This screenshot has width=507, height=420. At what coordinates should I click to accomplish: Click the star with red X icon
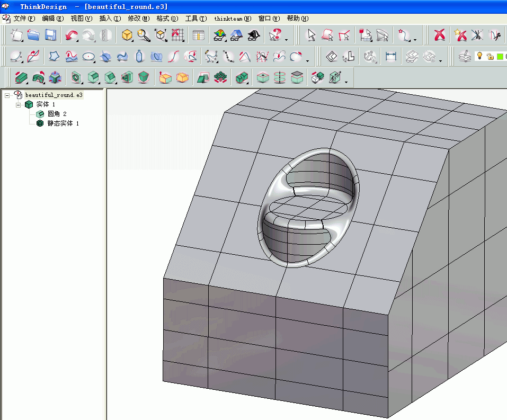pyautogui.click(x=460, y=35)
